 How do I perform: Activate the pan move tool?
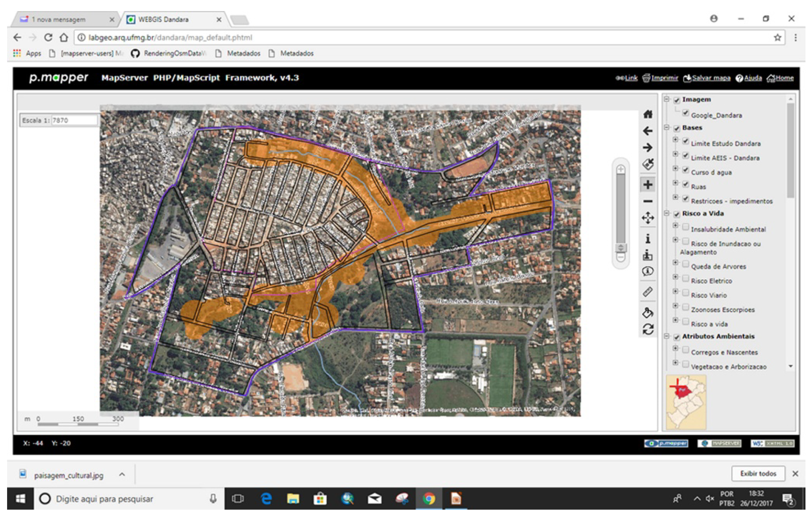coord(647,218)
